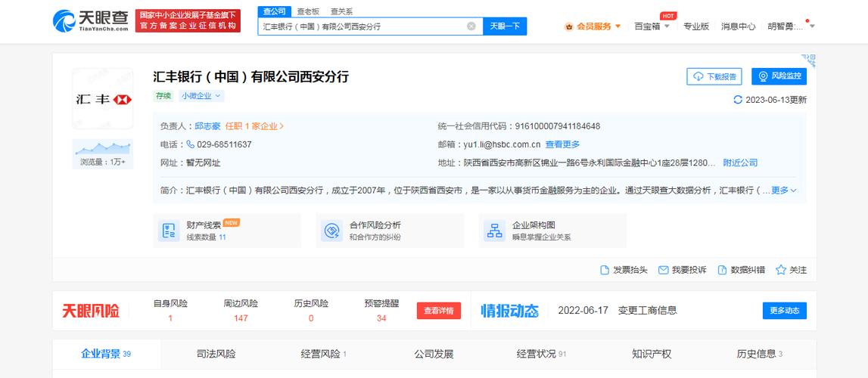Select the 查关系 search tab
868x378 pixels.
[341, 11]
